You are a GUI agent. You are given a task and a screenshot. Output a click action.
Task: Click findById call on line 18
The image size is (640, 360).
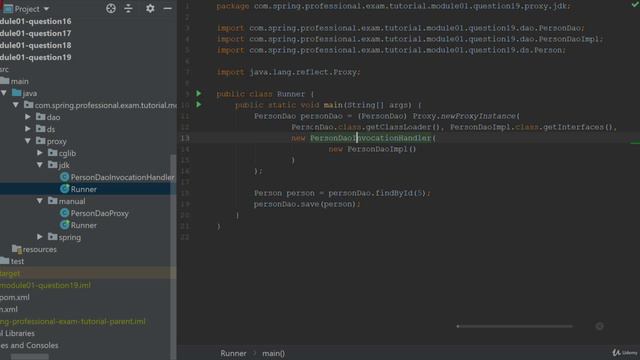[393, 193]
